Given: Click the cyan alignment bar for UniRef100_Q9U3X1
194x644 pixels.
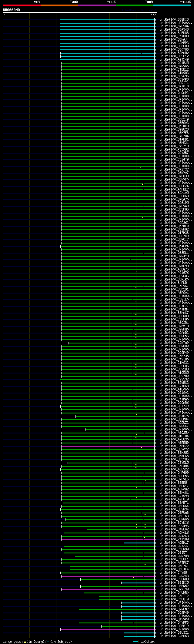Looking at the screenshot, I should tap(140, 633).
